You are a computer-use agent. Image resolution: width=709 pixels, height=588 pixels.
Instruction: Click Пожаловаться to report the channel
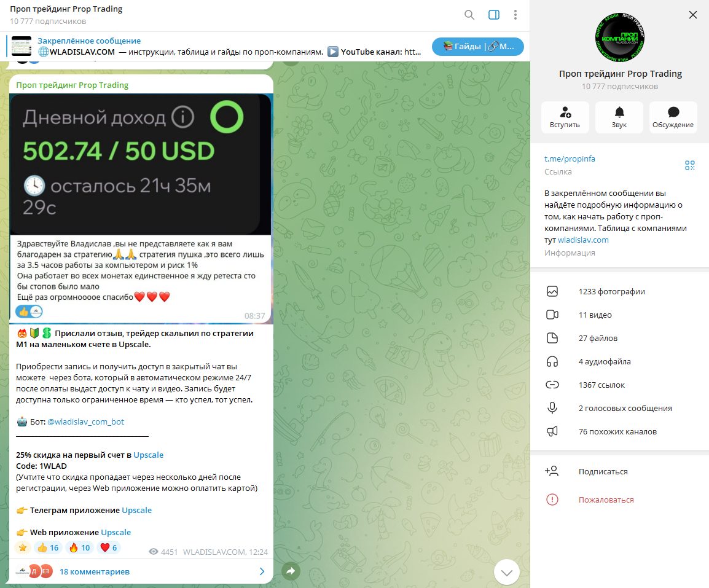tap(606, 500)
